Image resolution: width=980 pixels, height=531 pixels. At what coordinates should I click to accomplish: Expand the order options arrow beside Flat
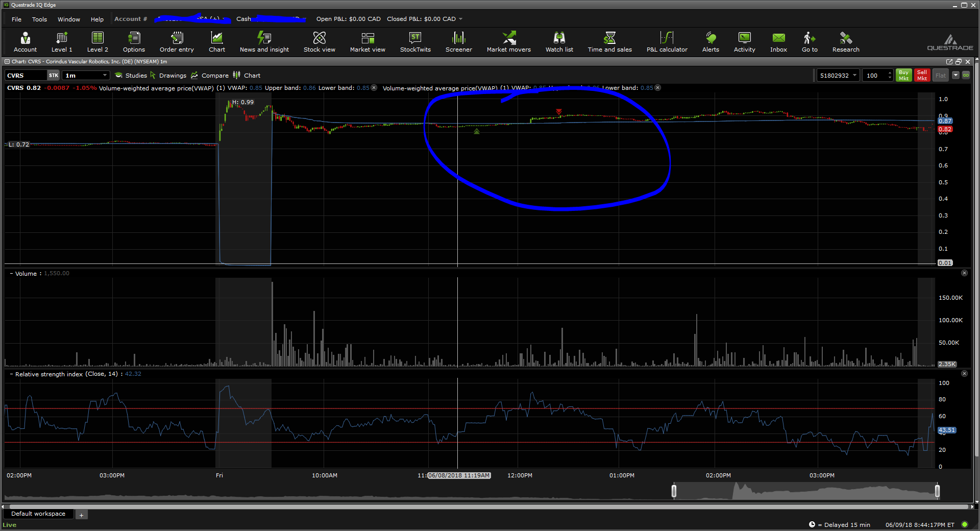(x=955, y=75)
